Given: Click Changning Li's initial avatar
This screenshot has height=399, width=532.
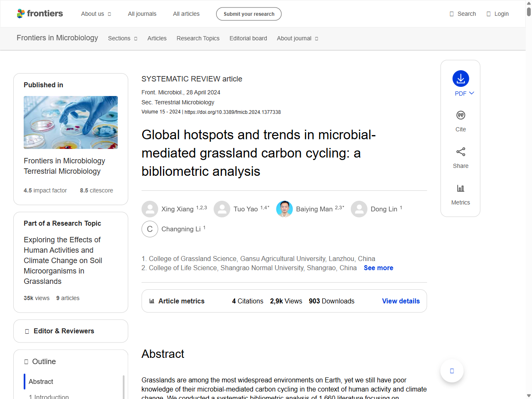Looking at the screenshot, I should (150, 229).
